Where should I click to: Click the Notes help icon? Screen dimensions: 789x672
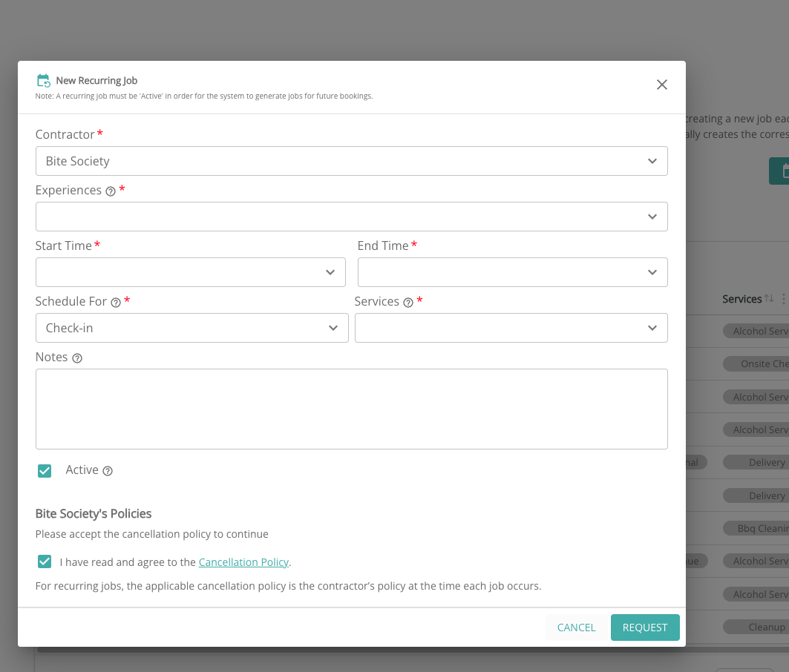coord(77,358)
